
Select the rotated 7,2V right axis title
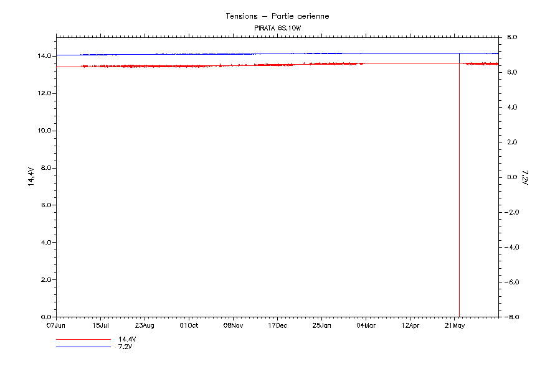coord(524,177)
